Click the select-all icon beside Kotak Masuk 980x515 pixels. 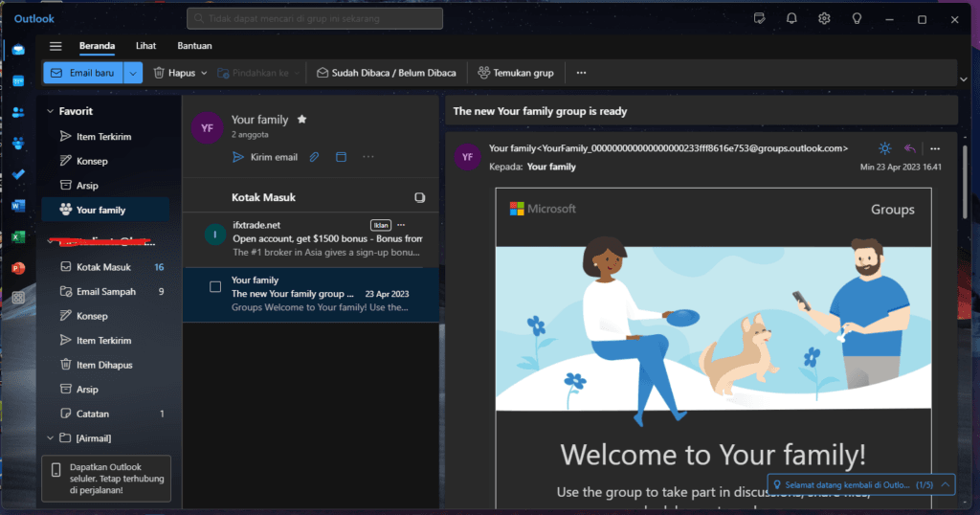419,197
